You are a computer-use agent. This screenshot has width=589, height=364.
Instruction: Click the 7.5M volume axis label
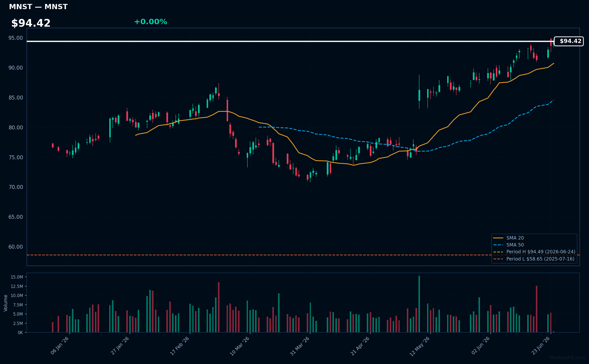18,305
